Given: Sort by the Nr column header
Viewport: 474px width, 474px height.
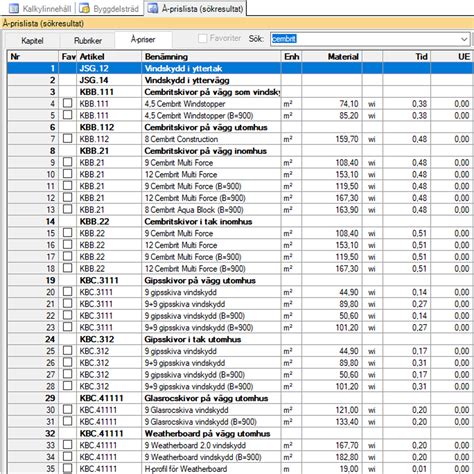Looking at the screenshot, I should click(33, 57).
